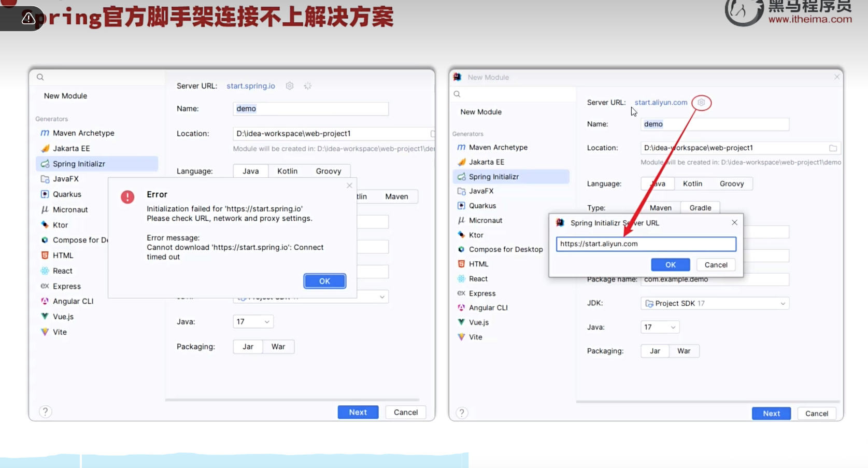Select Groovy language in left dialog

coord(329,171)
